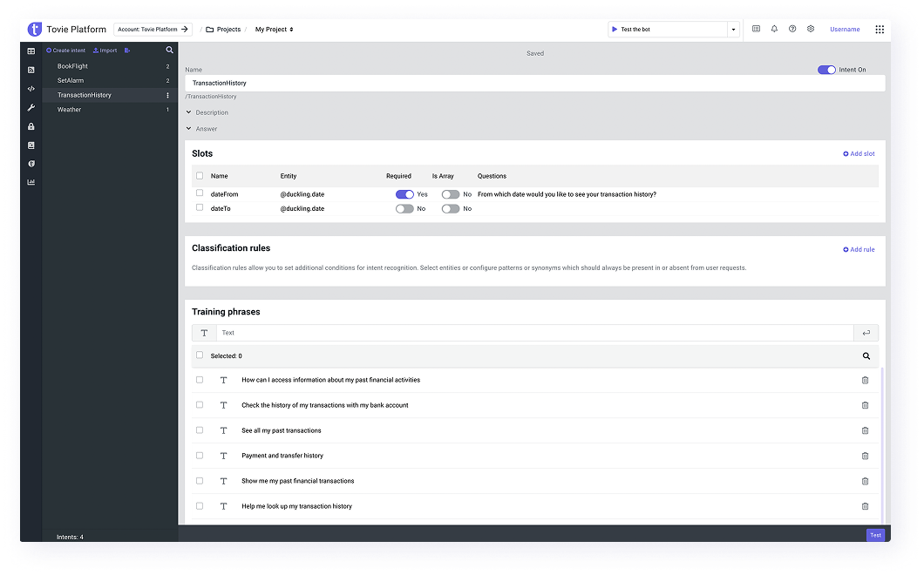924x575 pixels.
Task: Open the gear settings icon in header
Action: [811, 29]
